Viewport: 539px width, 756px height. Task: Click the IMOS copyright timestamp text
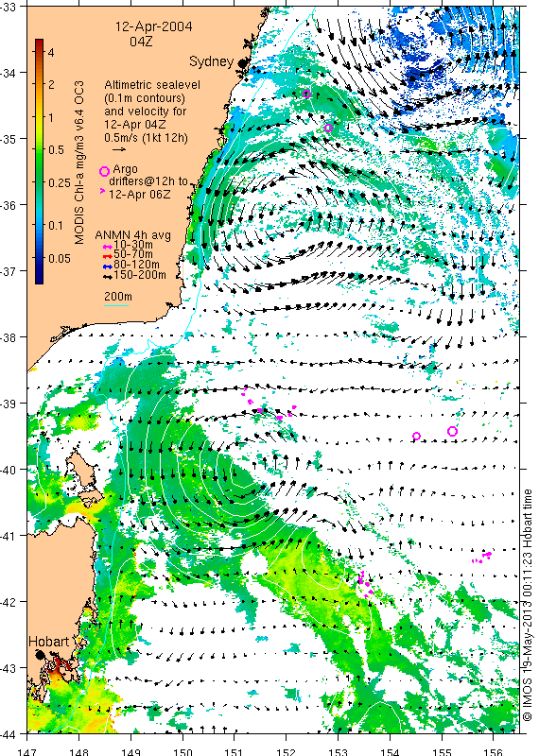[x=528, y=605]
